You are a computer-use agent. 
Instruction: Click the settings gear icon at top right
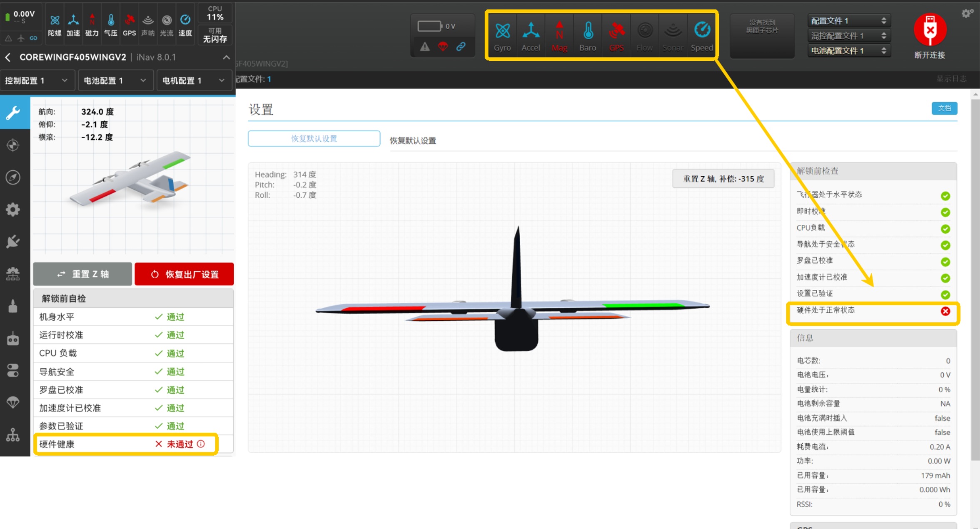pyautogui.click(x=967, y=13)
